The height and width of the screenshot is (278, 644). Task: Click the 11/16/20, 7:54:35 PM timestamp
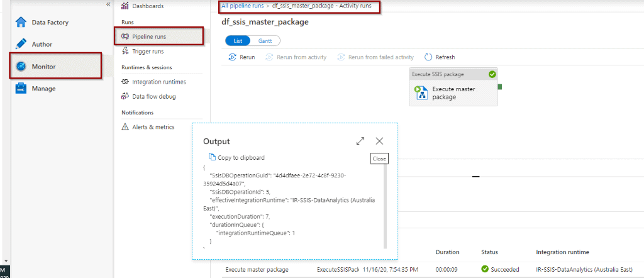point(390,269)
